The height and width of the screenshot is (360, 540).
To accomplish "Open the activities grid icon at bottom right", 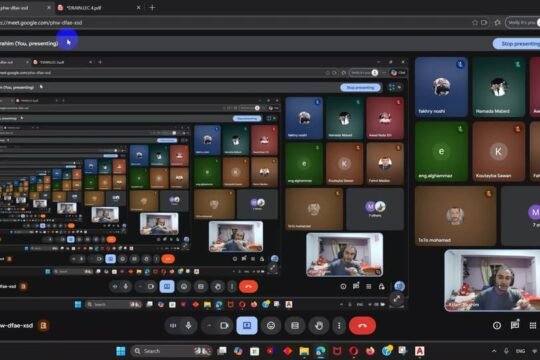I will click(533, 326).
